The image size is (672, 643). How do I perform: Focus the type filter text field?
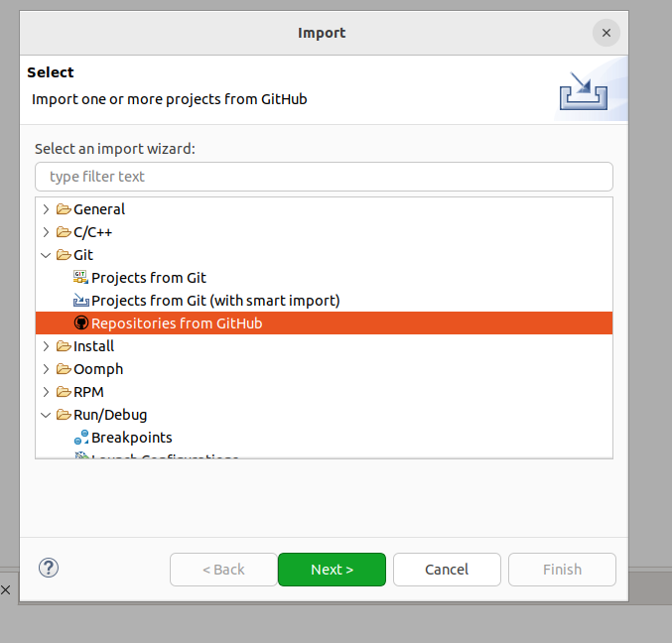(324, 177)
